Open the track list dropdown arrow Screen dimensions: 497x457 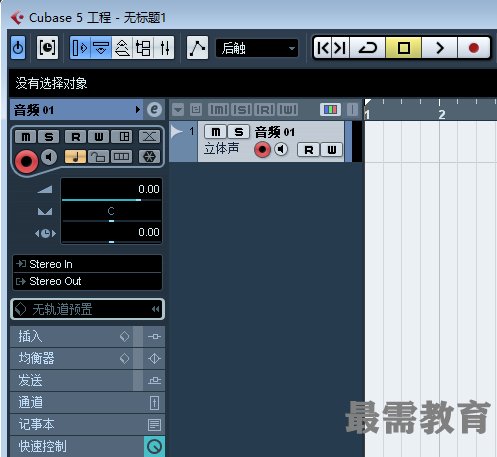click(x=178, y=109)
